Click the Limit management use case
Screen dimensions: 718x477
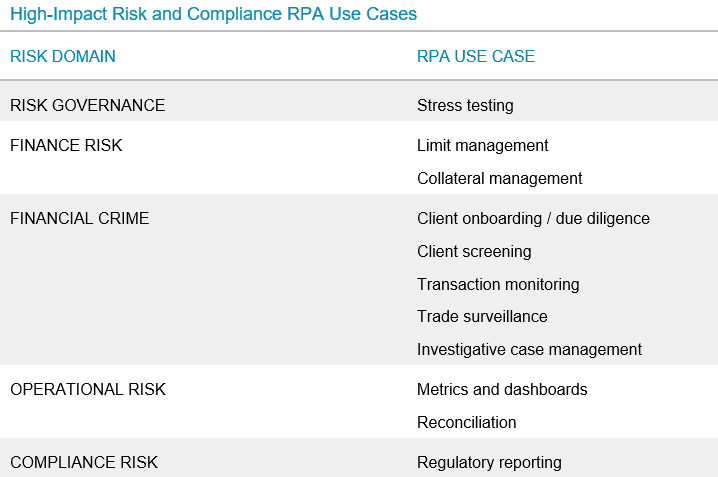click(x=483, y=145)
